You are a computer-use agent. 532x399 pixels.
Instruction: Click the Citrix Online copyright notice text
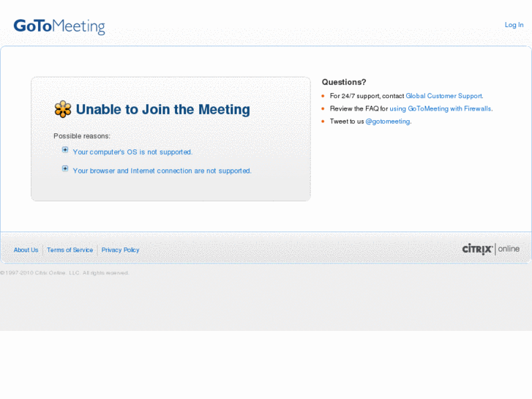[x=64, y=273]
